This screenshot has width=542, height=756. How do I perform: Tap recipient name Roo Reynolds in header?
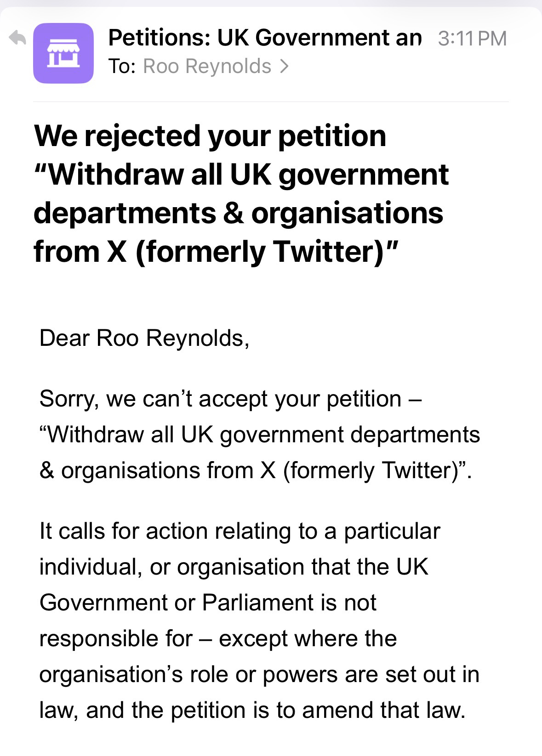point(207,67)
